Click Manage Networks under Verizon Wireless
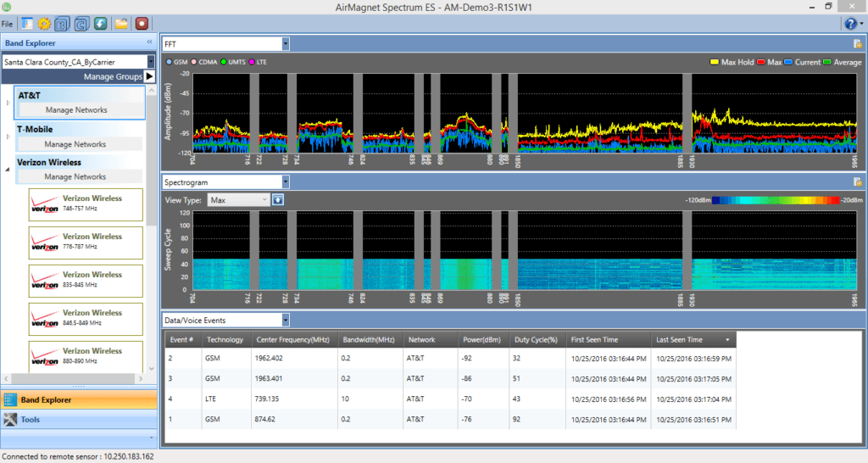 click(x=75, y=176)
